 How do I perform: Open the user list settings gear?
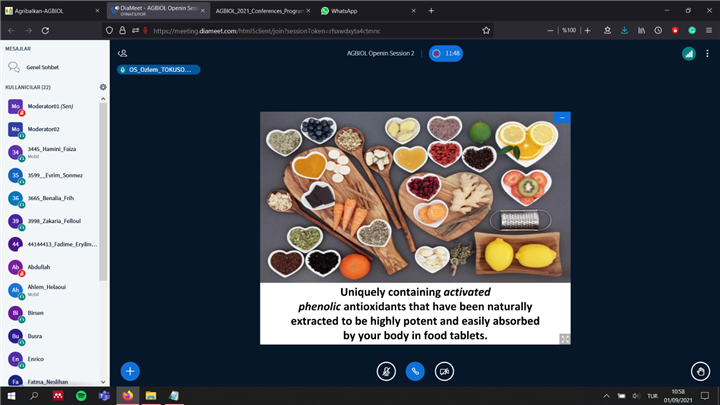[103, 87]
